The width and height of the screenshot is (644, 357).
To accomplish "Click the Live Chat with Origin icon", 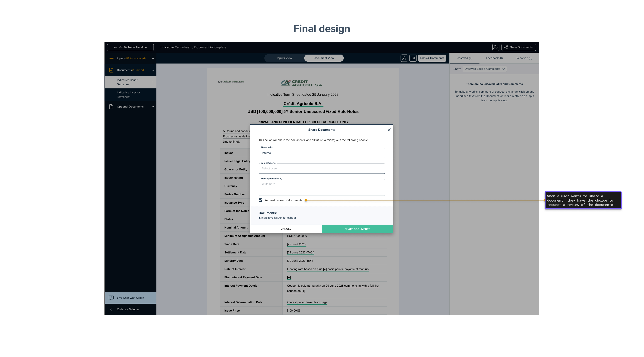I will (x=111, y=298).
